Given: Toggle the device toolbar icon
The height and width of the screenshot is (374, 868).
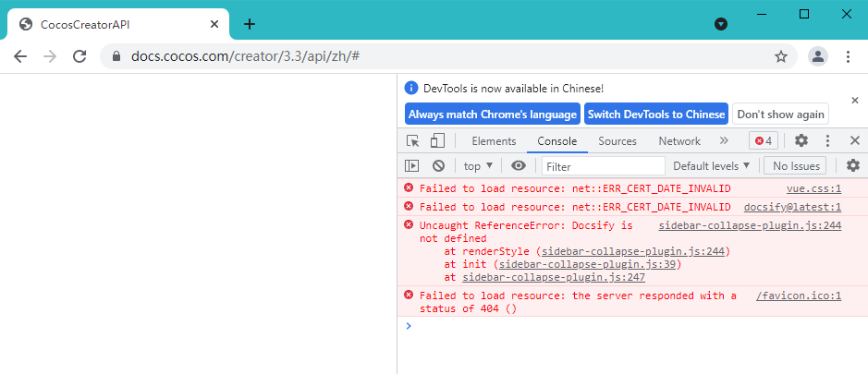Looking at the screenshot, I should (x=437, y=141).
